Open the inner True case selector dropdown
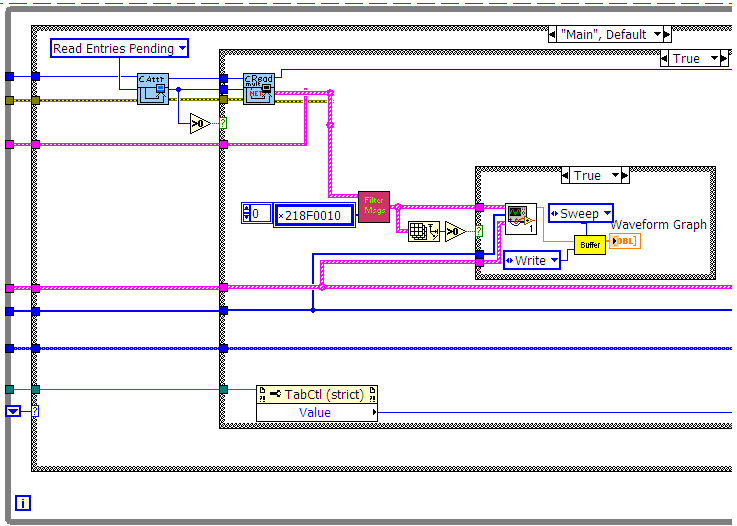 tap(615, 175)
